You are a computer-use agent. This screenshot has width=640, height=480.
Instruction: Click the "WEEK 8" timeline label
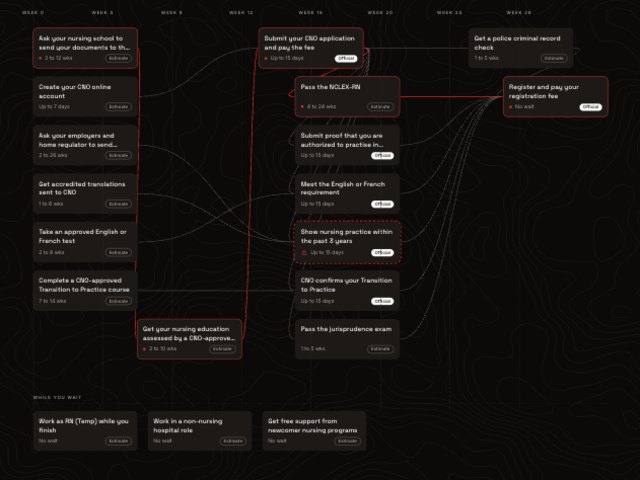172,13
